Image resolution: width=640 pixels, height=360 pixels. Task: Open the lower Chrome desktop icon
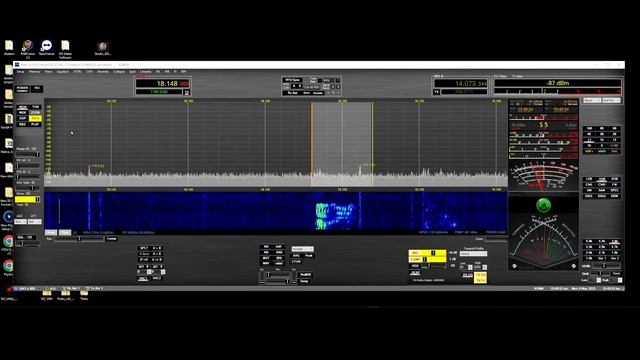(x=8, y=266)
